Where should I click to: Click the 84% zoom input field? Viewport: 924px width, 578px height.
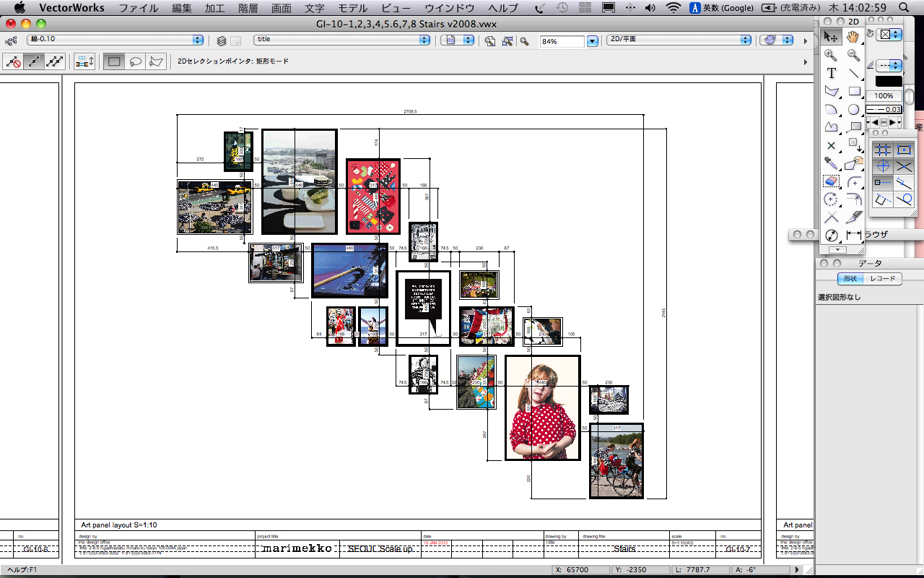pos(562,42)
